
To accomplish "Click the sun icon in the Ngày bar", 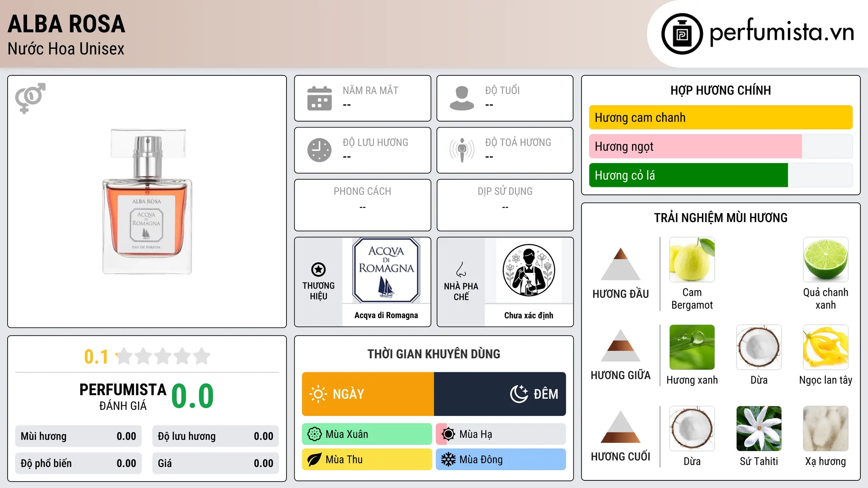I will click(x=318, y=394).
